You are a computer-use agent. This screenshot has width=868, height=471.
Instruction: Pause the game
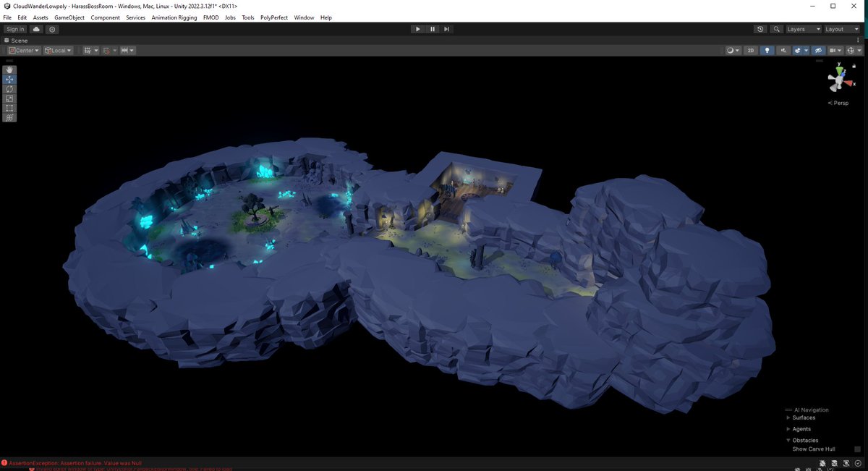tap(433, 29)
